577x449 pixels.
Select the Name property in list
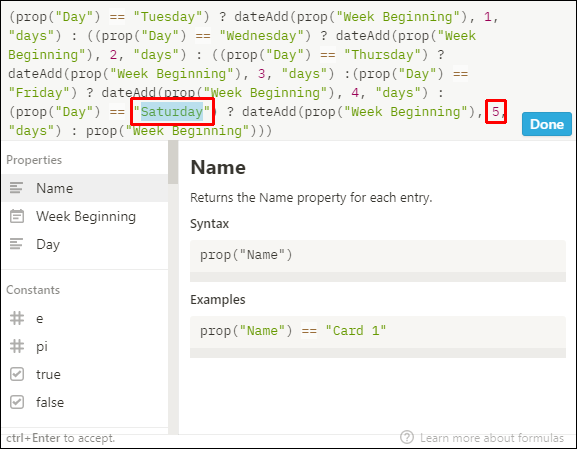85,188
